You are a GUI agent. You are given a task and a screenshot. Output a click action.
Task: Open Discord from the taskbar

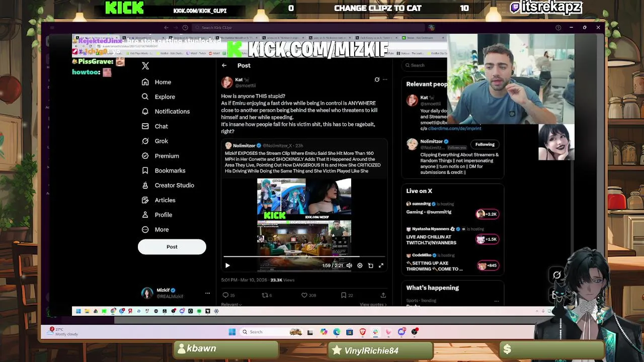[x=401, y=332]
